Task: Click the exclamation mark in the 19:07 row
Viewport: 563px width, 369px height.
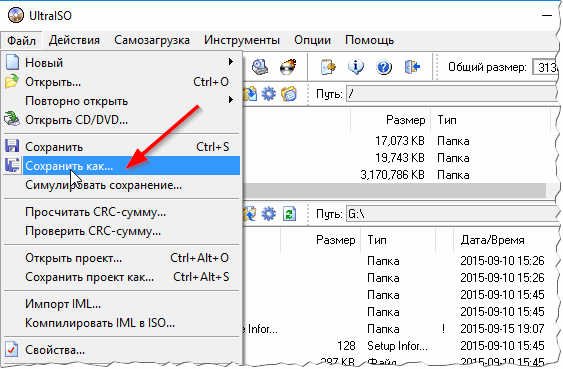Action: (444, 328)
